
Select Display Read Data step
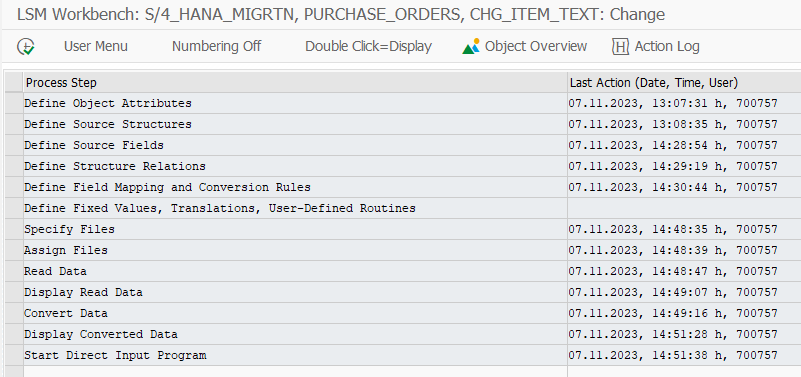83,292
